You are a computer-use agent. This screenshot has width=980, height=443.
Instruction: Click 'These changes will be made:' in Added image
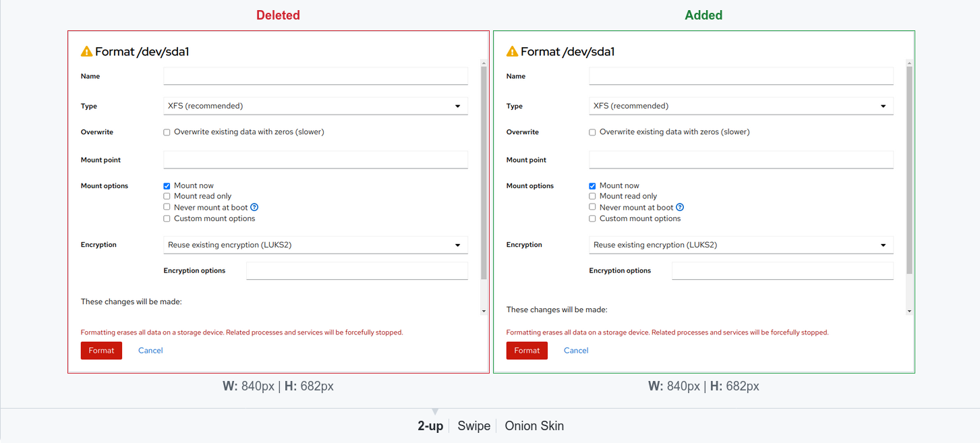click(557, 309)
